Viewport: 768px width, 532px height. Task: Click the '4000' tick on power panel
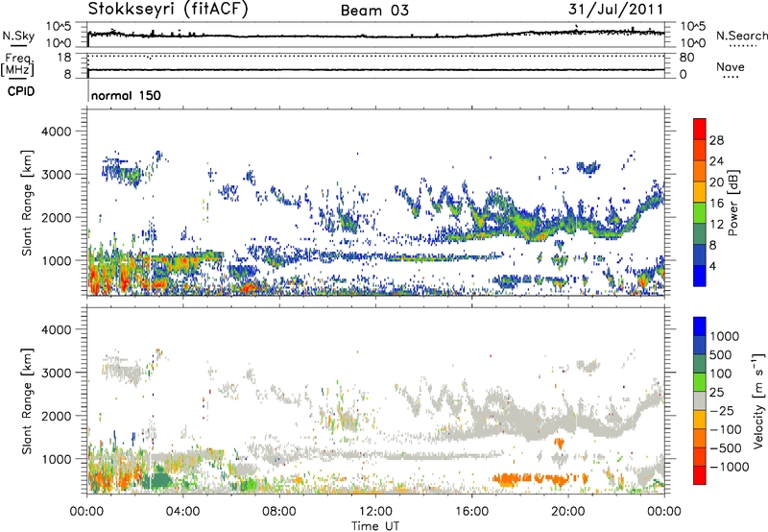tap(56, 132)
